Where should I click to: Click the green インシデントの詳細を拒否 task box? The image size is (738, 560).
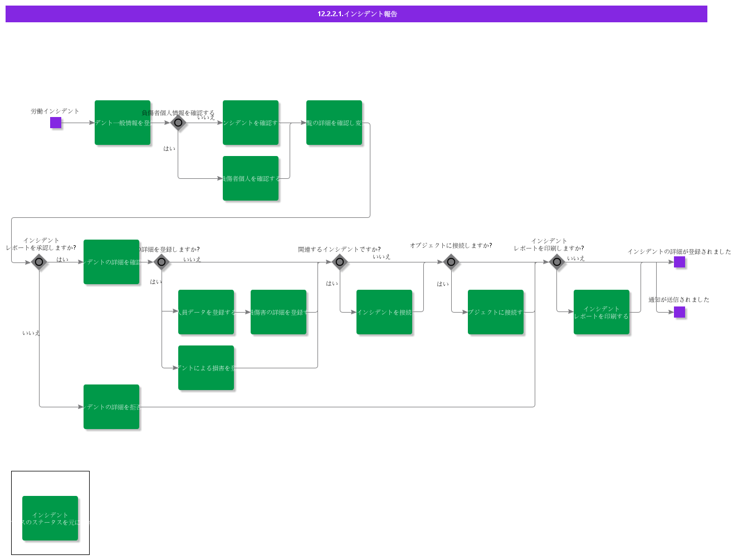(x=111, y=407)
